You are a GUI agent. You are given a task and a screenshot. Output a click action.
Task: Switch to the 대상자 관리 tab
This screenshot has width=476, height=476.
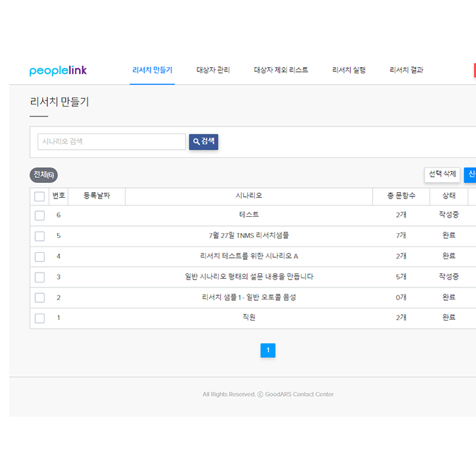(x=213, y=71)
